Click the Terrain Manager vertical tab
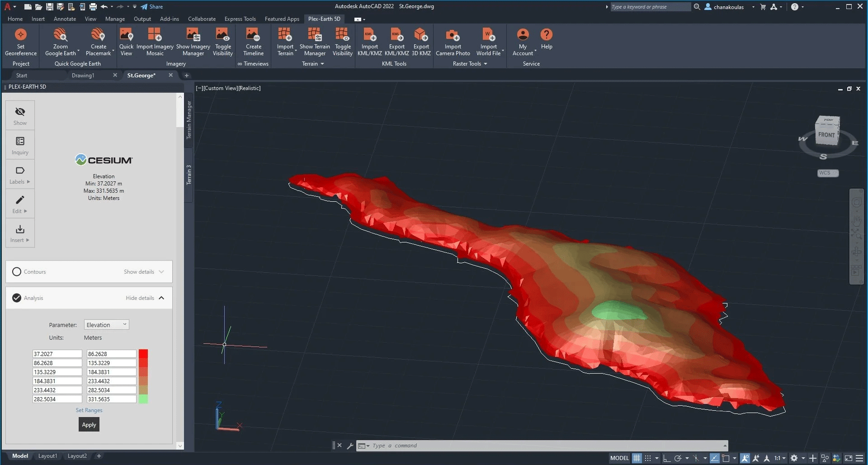 (189, 120)
